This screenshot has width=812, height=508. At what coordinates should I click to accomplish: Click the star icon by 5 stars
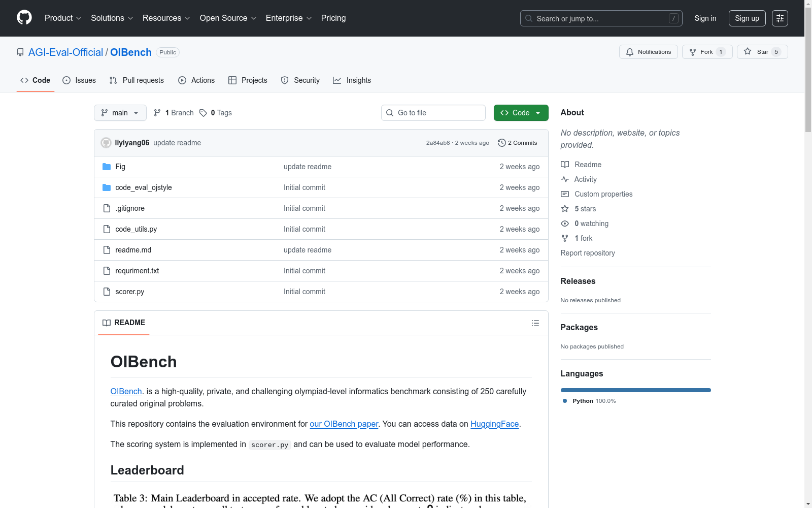point(565,209)
